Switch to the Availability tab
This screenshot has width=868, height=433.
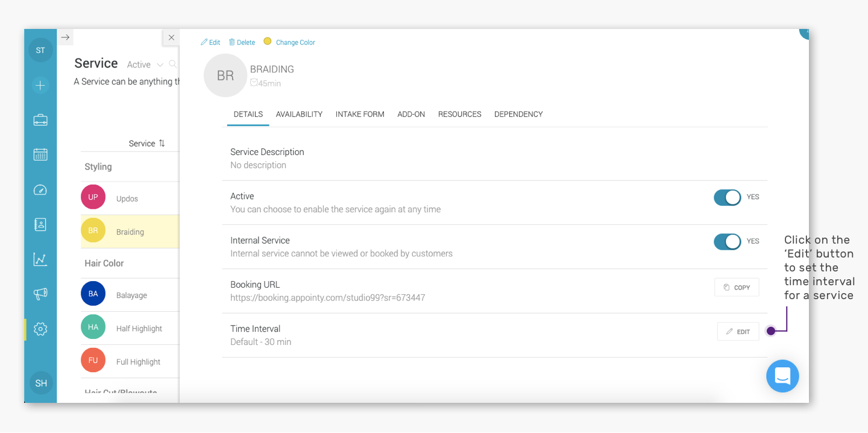pos(299,114)
